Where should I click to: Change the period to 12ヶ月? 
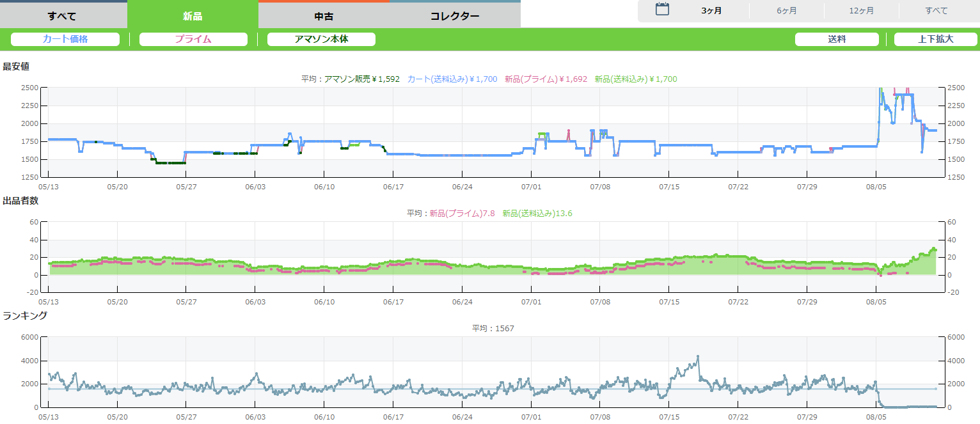pyautogui.click(x=861, y=10)
